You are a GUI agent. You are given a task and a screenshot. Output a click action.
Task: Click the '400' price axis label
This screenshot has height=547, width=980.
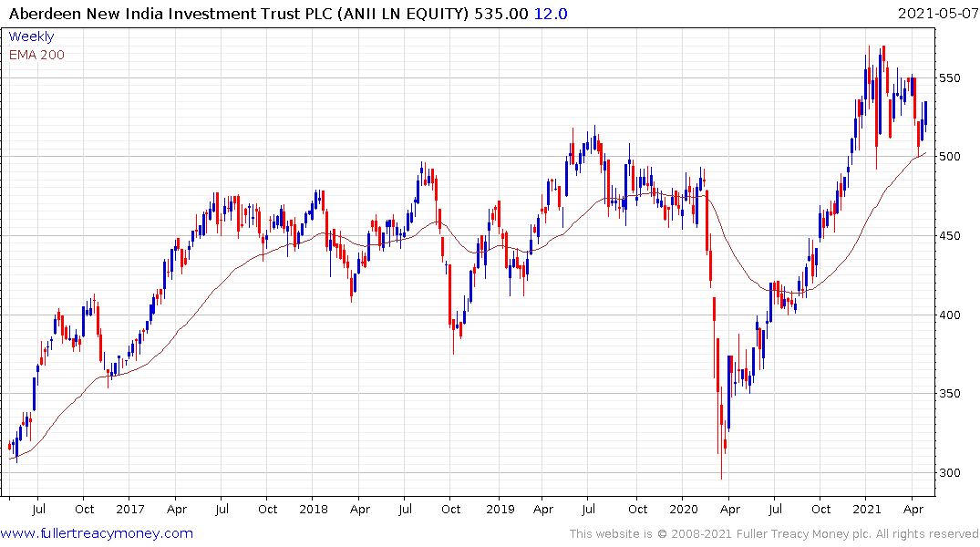[x=950, y=315]
